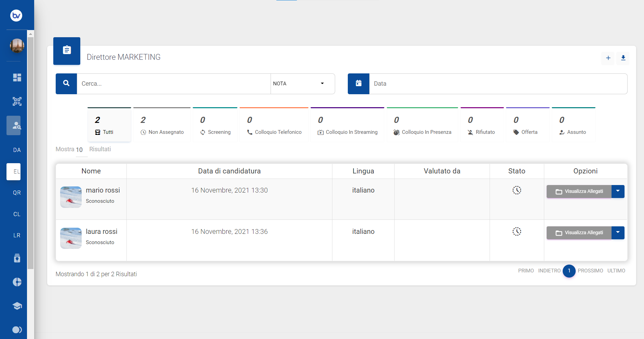Screen dimensions: 644x339
Task: Select the Tutti filter tab
Action: pyautogui.click(x=109, y=125)
